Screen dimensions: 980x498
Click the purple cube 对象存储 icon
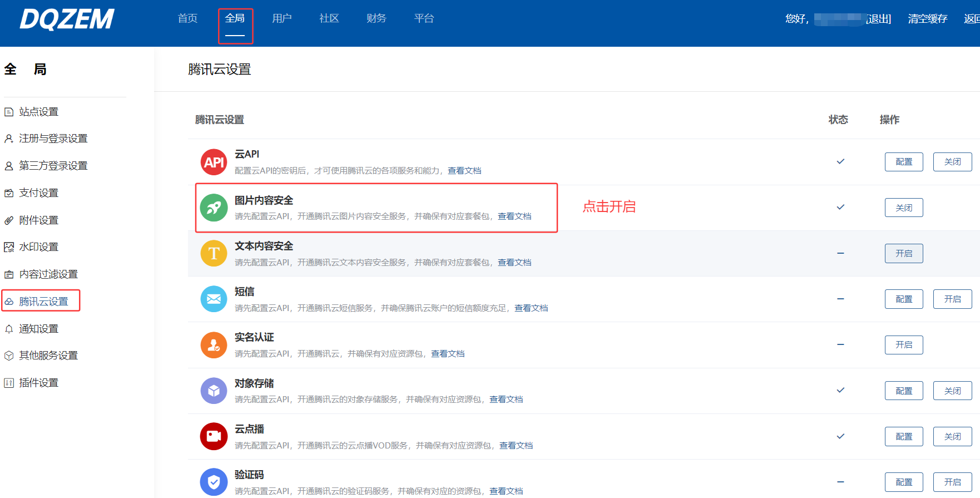[x=214, y=391]
